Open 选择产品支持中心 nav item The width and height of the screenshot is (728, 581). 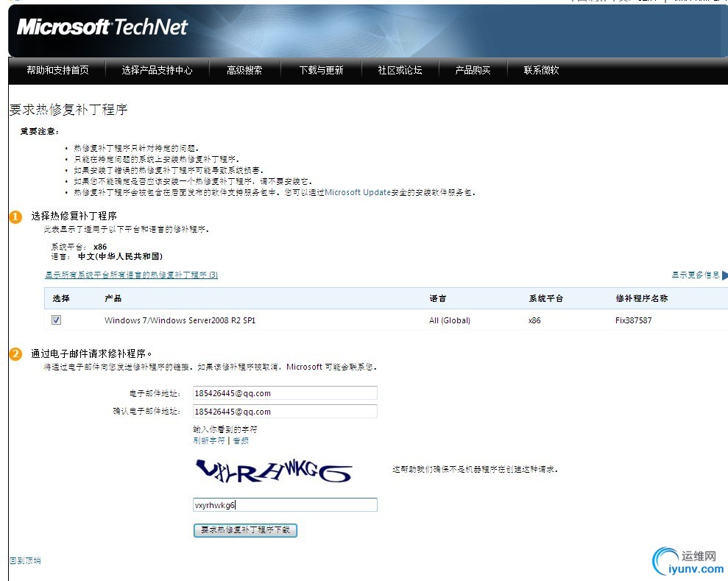pyautogui.click(x=157, y=70)
